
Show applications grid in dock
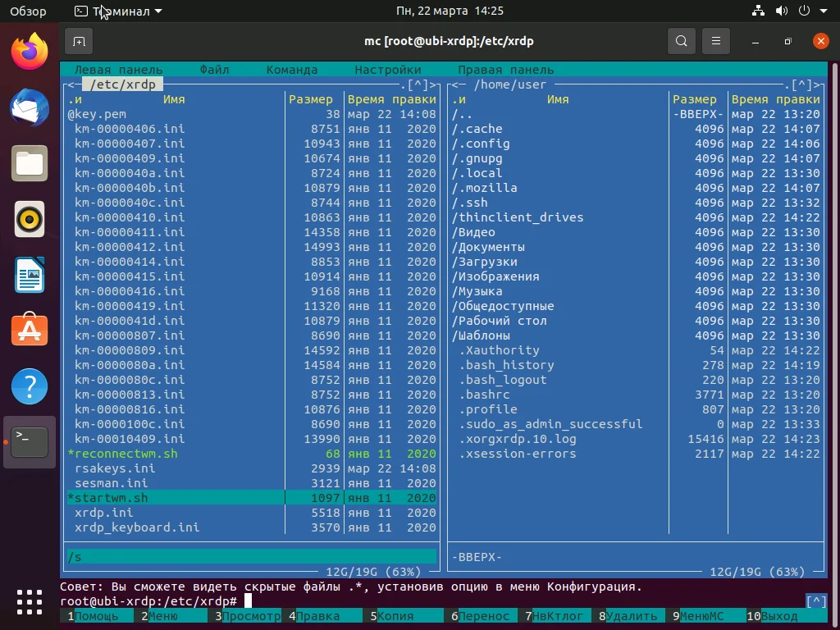click(30, 601)
